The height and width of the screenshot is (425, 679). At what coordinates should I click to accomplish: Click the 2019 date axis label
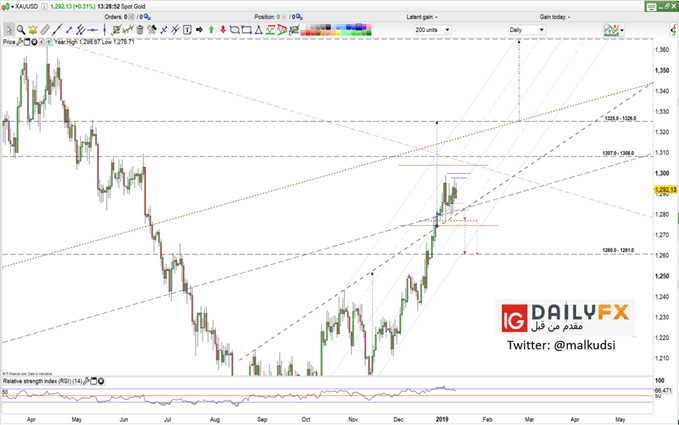pyautogui.click(x=442, y=419)
